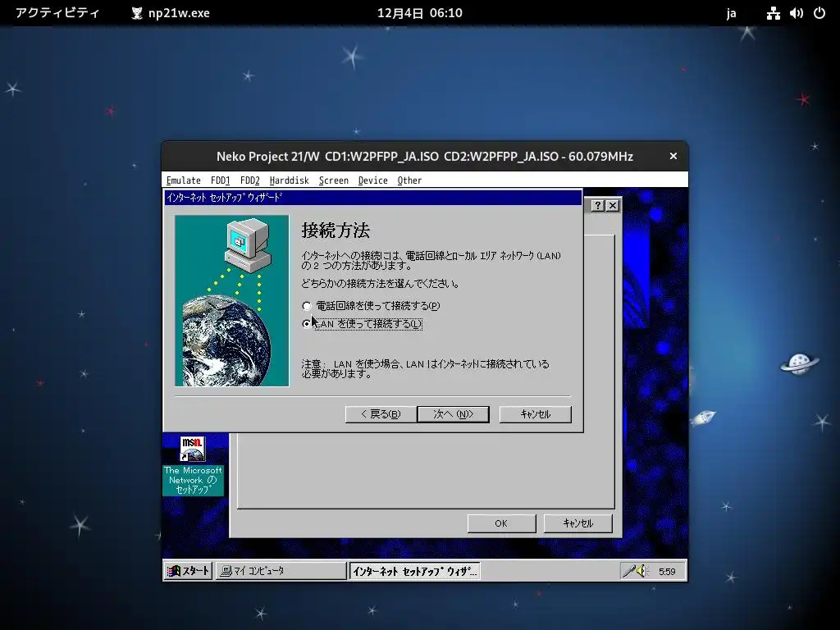The image size is (840, 630).
Task: Open the Other menu
Action: [410, 180]
